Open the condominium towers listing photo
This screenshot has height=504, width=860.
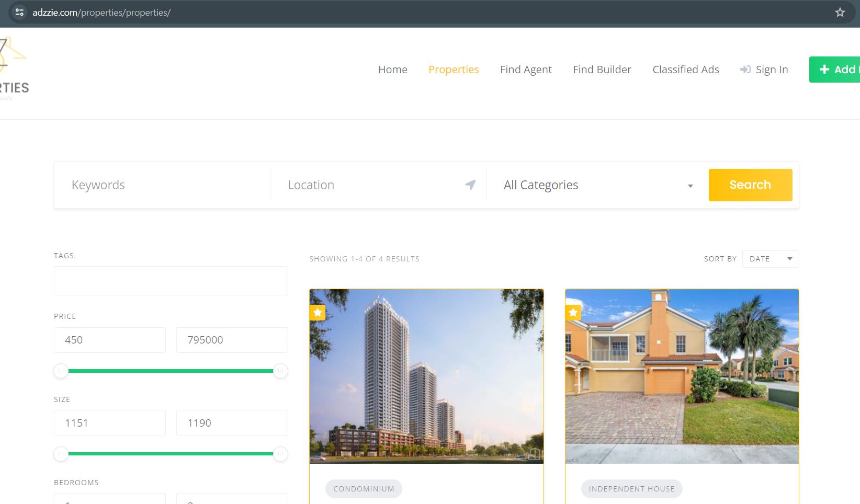click(426, 376)
